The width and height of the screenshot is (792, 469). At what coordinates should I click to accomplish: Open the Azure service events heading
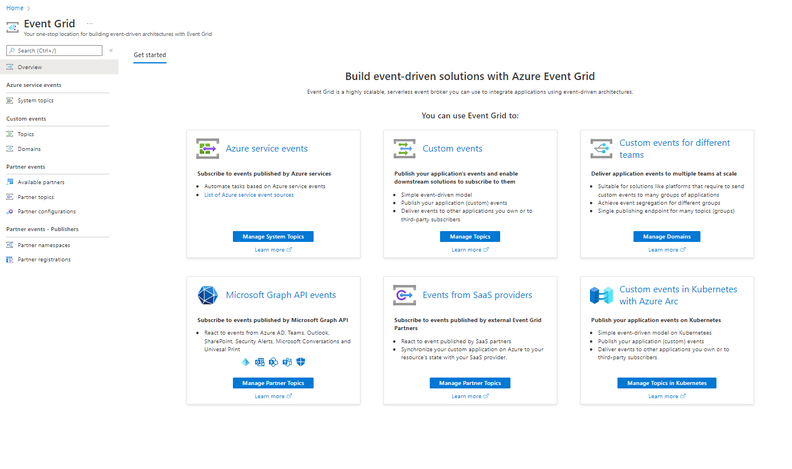(266, 148)
